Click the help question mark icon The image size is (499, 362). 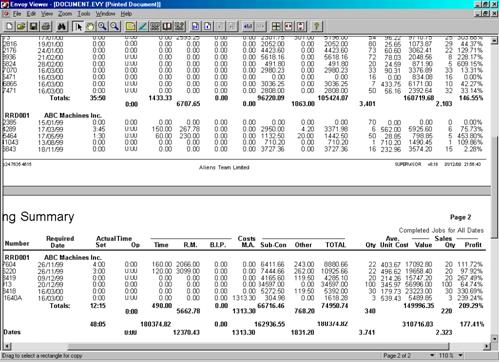317,26
